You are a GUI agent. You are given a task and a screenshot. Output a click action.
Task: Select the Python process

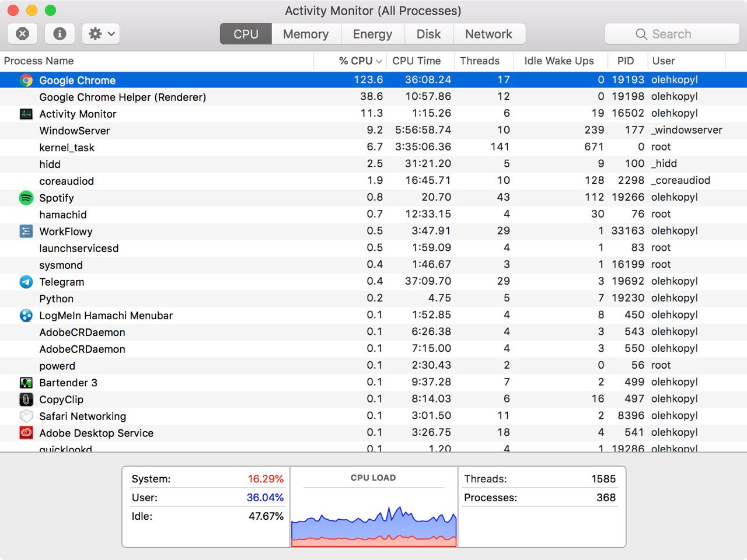click(373, 299)
